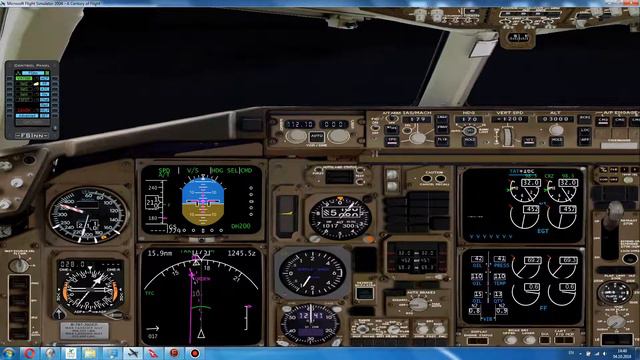Click the VERT SPD window showing -1200
The width and height of the screenshot is (640, 360).
tap(509, 119)
